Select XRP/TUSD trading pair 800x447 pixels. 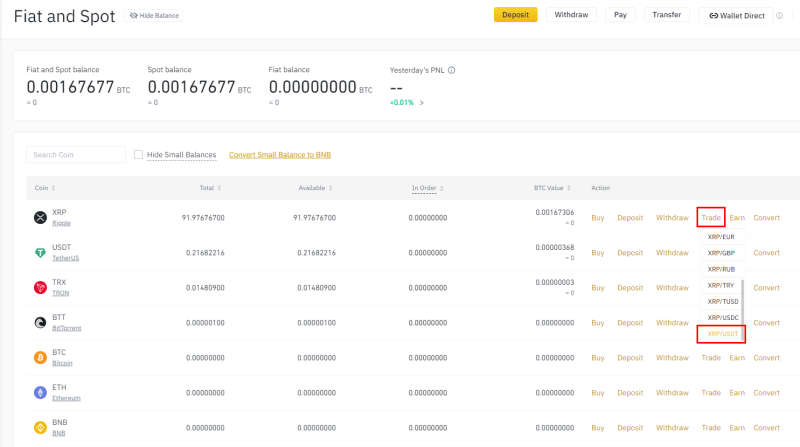722,302
